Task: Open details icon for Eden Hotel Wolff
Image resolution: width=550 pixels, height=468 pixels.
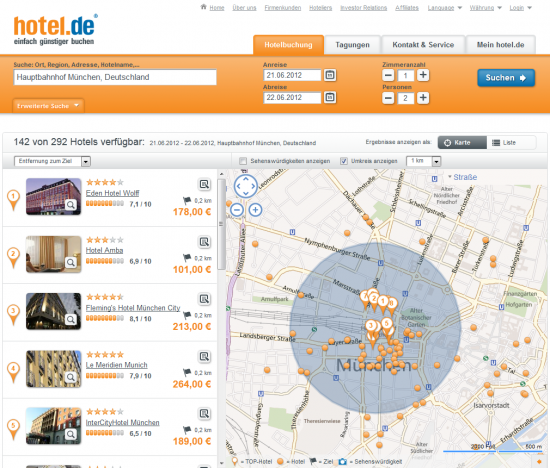Action: click(x=204, y=184)
